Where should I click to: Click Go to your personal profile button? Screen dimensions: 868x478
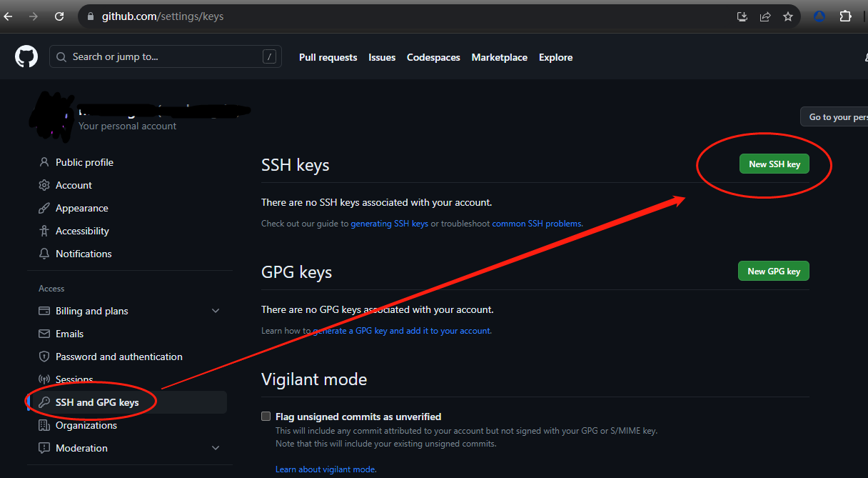[x=834, y=116]
